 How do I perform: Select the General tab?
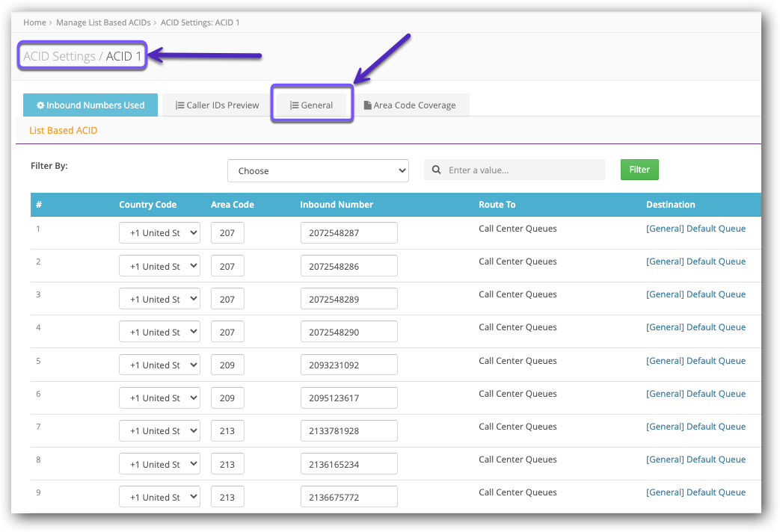(312, 105)
